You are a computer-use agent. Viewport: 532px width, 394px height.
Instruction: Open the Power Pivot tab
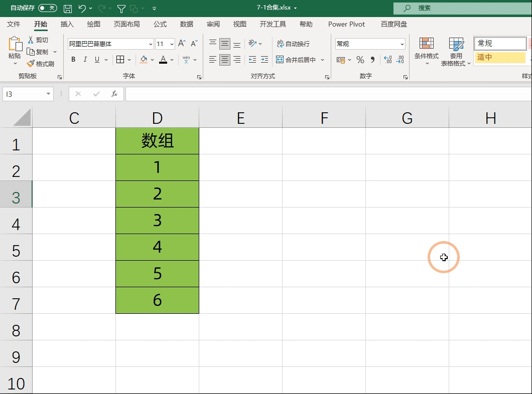(346, 24)
